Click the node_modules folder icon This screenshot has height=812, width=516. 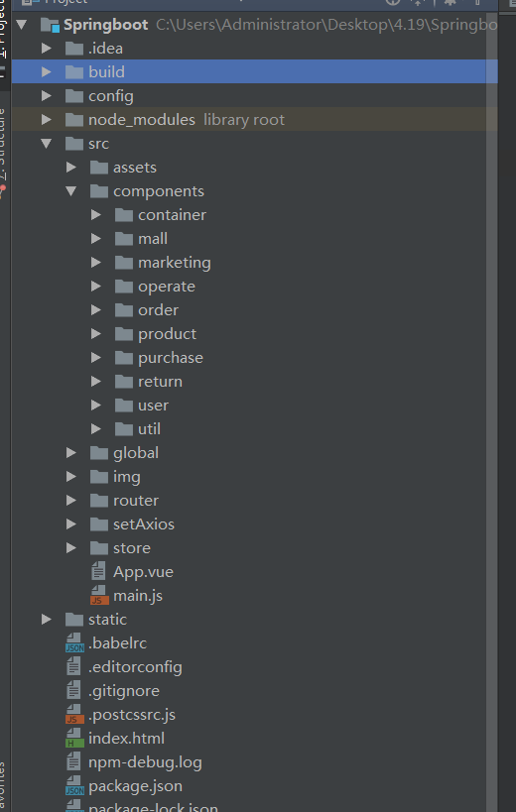74,120
